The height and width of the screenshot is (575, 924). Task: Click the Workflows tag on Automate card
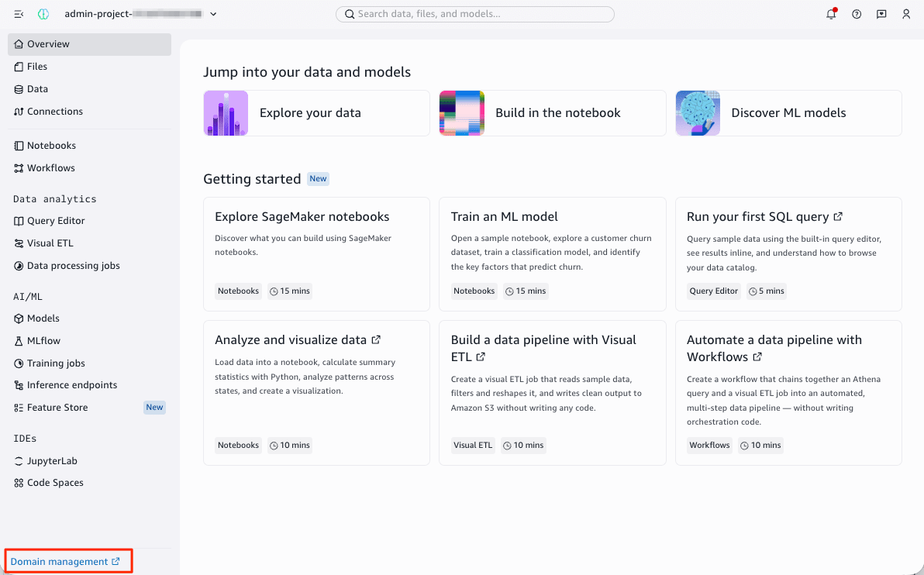click(709, 446)
